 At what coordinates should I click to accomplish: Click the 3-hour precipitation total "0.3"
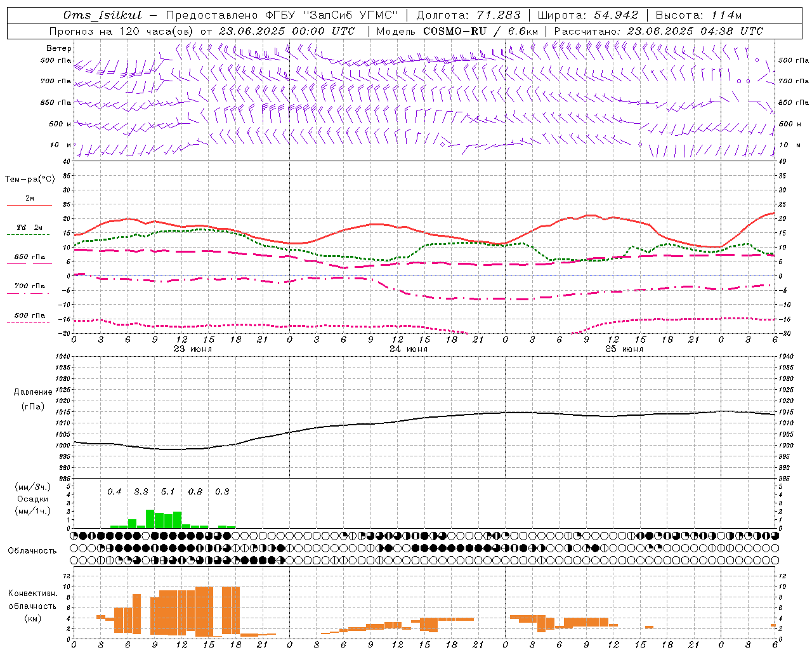pos(222,492)
